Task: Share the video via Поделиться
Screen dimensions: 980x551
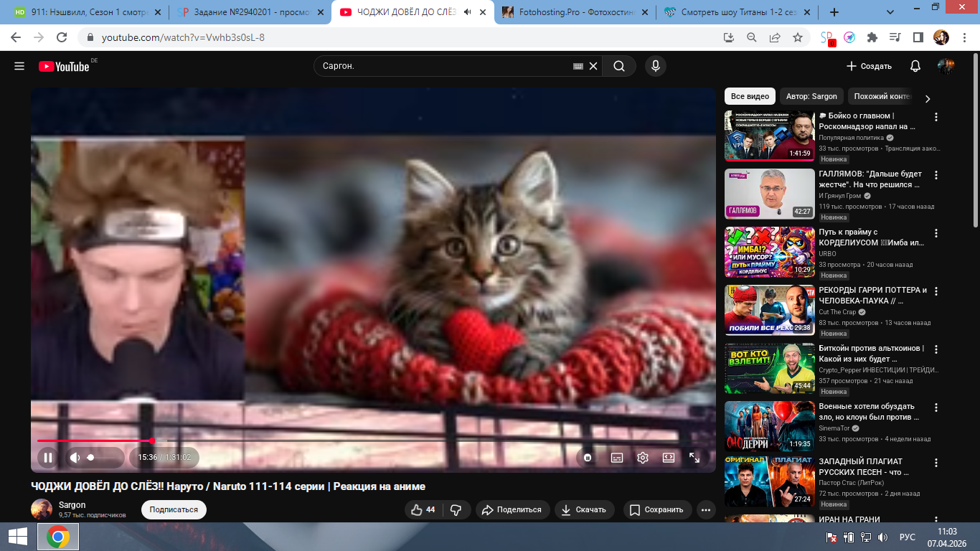Action: (x=512, y=509)
